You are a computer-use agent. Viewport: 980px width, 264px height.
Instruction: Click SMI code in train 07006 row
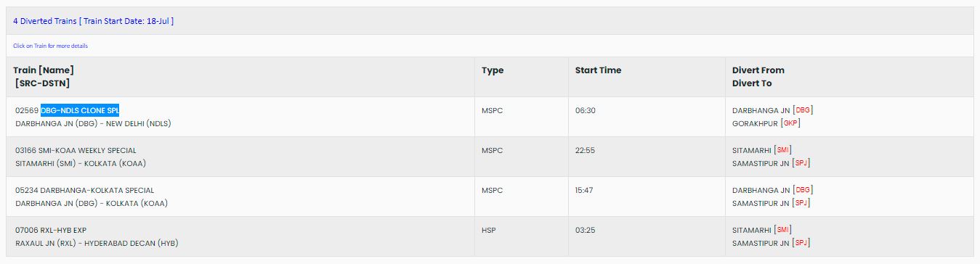782,230
